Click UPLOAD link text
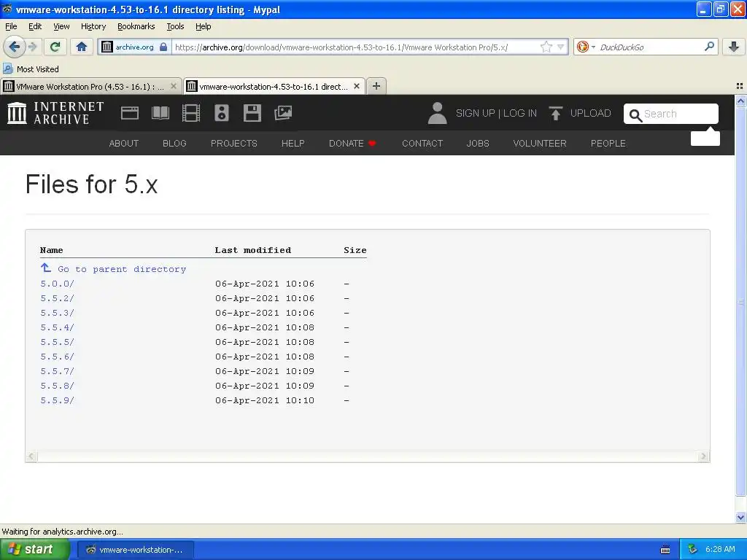The height and width of the screenshot is (560, 747). pyautogui.click(x=590, y=113)
